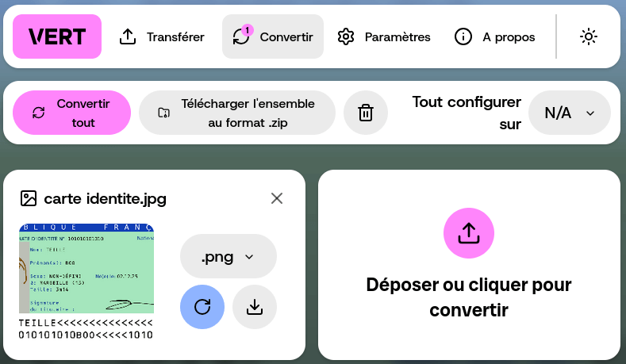This screenshot has height=364, width=626.
Task: Open the Transférer upload page
Action: 162,36
